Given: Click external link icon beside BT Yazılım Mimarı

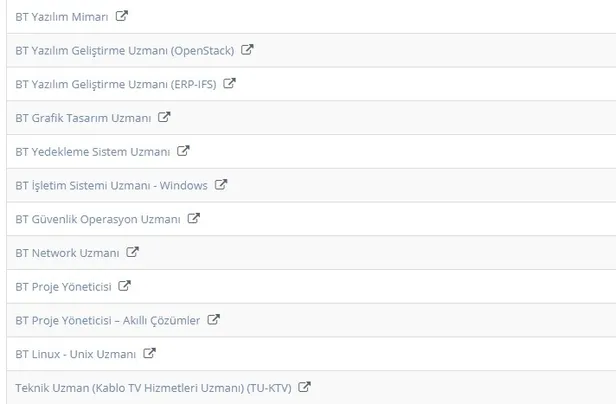Looking at the screenshot, I should click(122, 16).
